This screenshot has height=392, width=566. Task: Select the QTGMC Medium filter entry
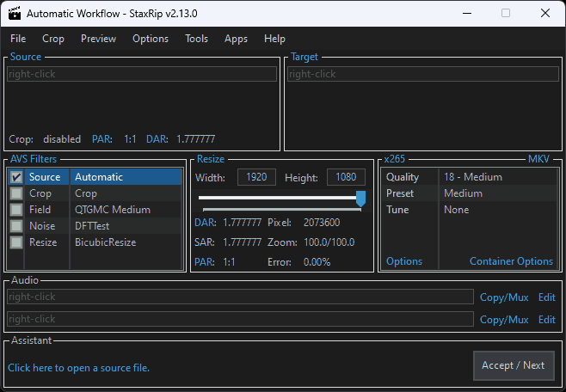point(113,210)
